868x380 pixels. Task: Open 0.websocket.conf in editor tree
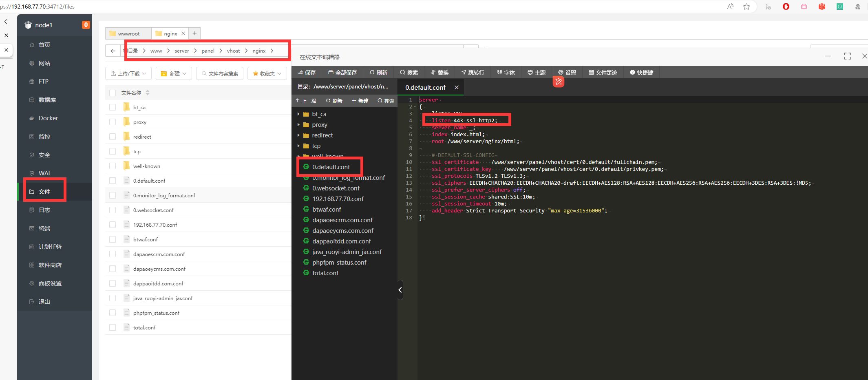336,188
